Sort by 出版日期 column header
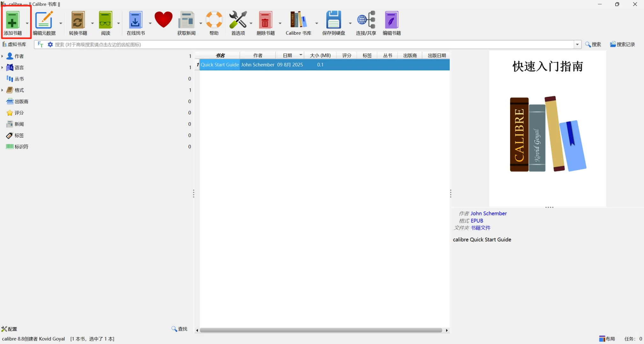644x344 pixels. click(x=436, y=55)
